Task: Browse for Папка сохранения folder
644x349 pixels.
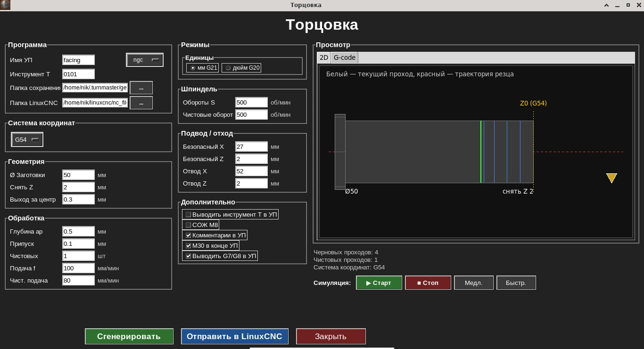Action: click(x=141, y=88)
